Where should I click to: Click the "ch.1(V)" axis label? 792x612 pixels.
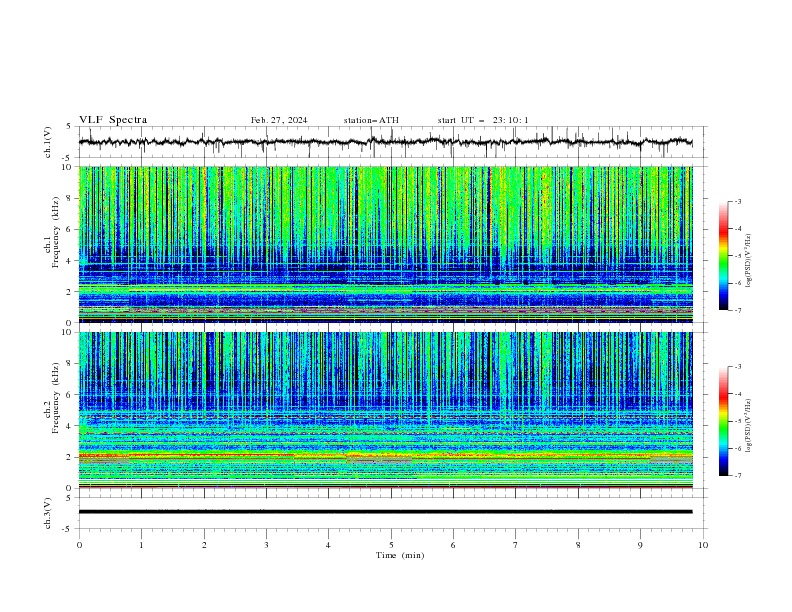(x=48, y=142)
